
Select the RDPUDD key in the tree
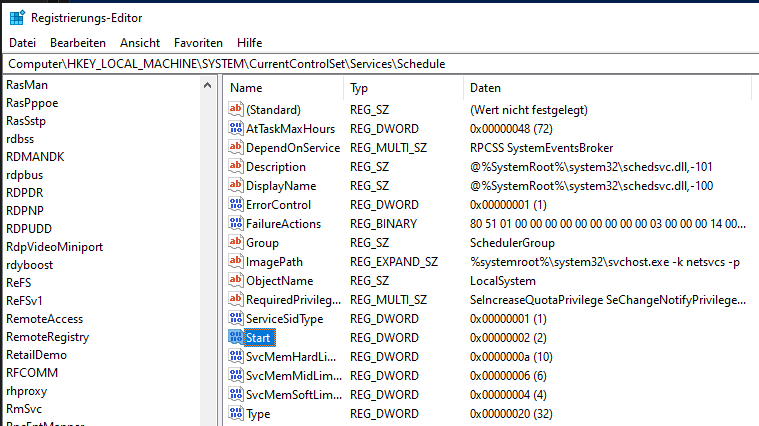(29, 229)
